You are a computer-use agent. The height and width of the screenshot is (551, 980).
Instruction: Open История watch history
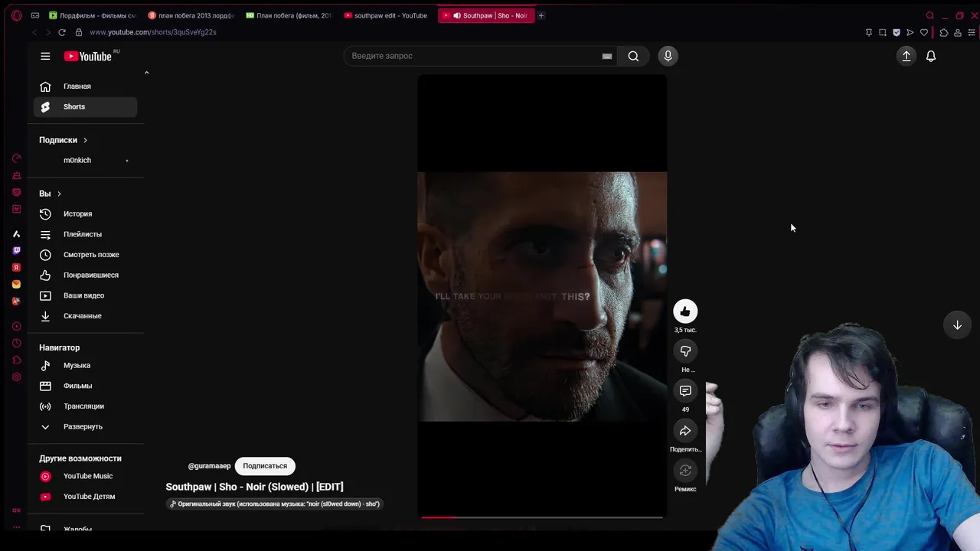point(85,214)
